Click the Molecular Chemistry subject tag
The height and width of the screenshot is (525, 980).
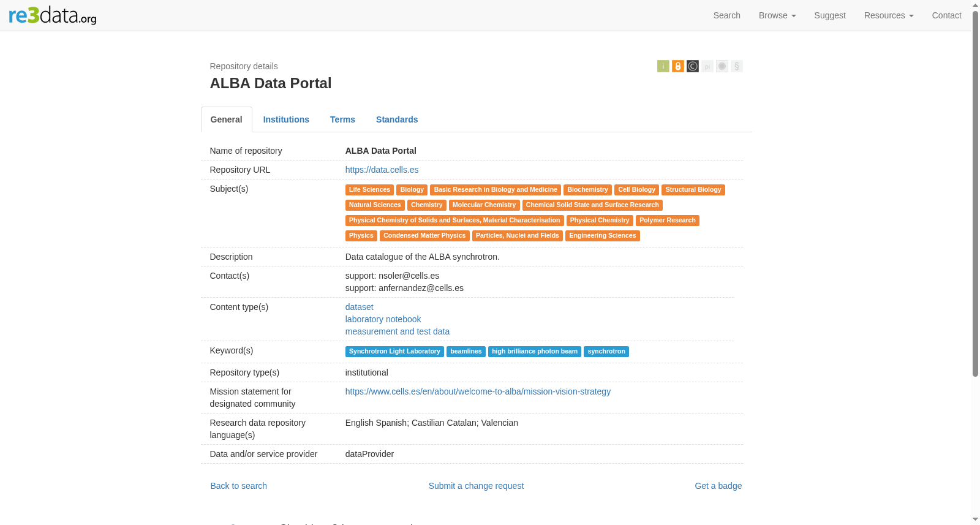[484, 205]
